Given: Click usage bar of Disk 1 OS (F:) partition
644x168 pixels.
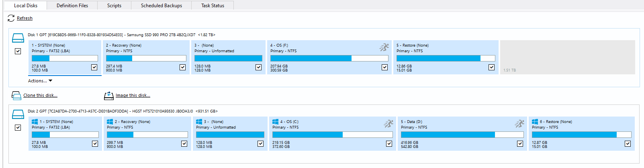Looking at the screenshot, I should [329, 58].
